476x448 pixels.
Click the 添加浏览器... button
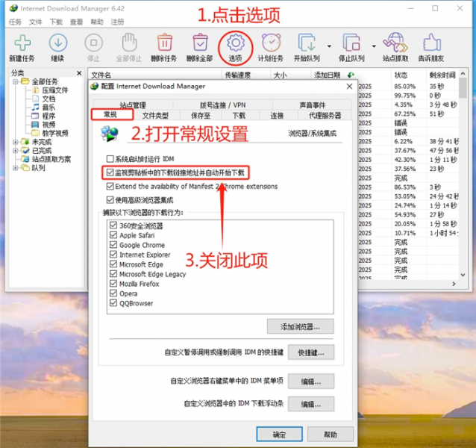[300, 326]
